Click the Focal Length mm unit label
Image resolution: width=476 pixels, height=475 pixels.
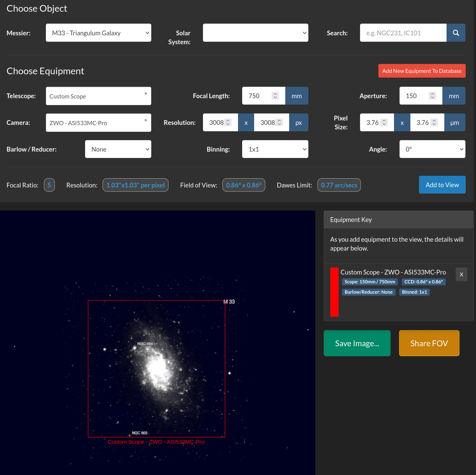tap(297, 96)
